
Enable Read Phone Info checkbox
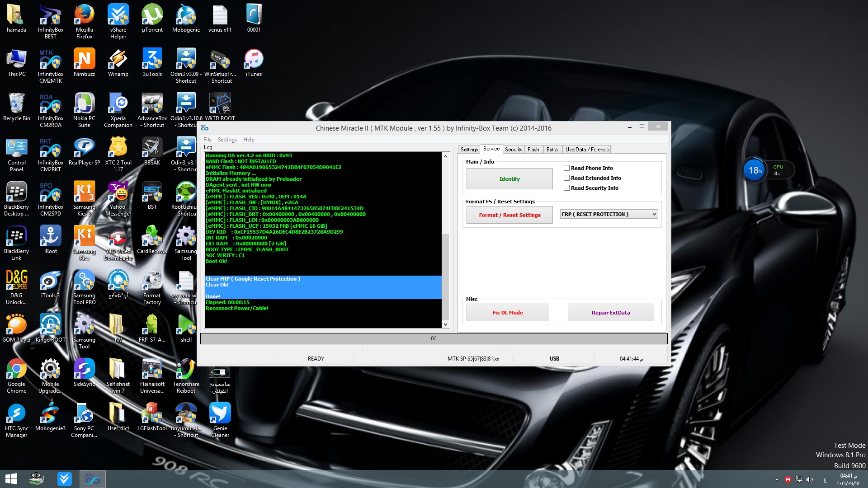(x=566, y=168)
